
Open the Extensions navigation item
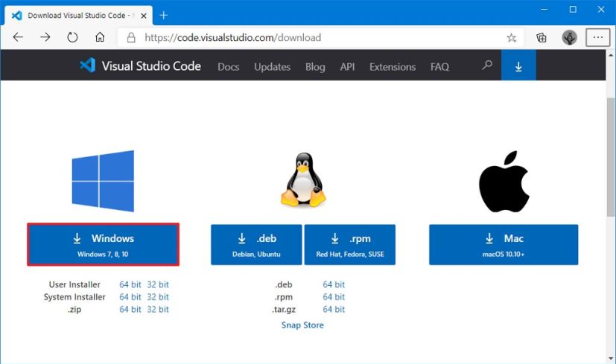click(x=393, y=67)
